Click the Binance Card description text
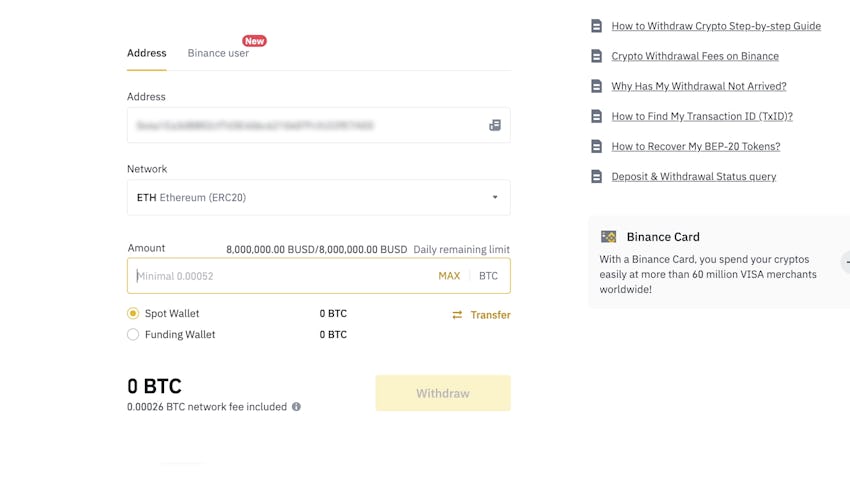 (x=708, y=274)
